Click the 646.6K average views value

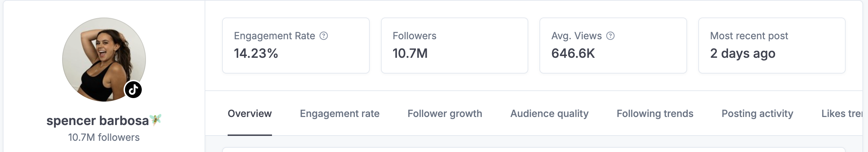573,53
